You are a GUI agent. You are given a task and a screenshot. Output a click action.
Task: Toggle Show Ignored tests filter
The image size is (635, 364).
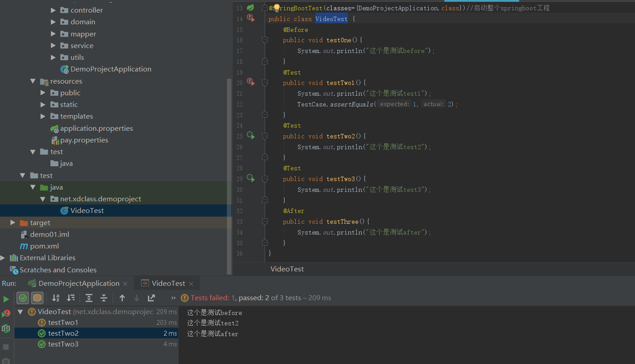point(37,298)
